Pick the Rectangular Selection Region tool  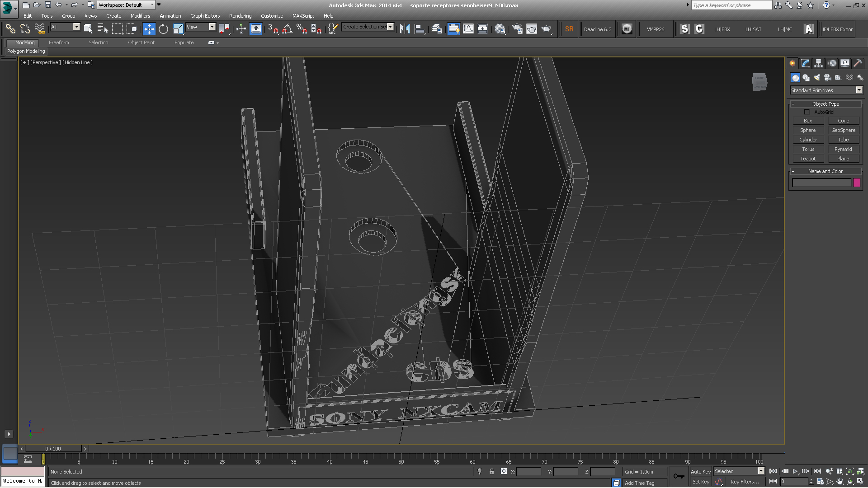(118, 29)
